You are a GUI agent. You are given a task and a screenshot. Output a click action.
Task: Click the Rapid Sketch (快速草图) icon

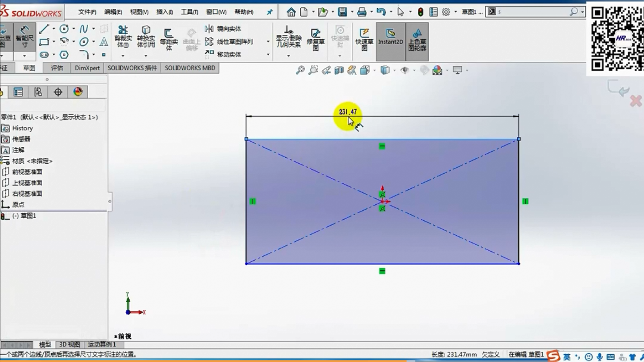click(x=364, y=39)
